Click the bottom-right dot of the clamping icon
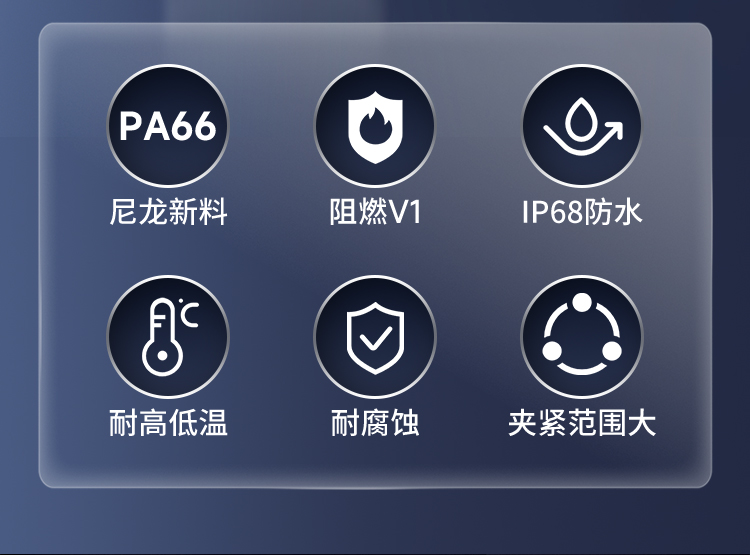750x555 pixels. [612, 351]
